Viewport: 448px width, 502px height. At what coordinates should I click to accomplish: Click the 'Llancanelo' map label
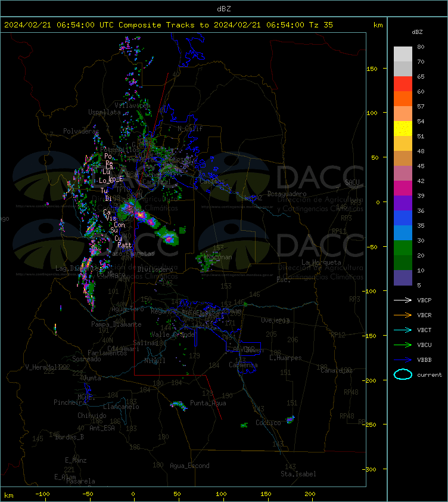tap(121, 407)
